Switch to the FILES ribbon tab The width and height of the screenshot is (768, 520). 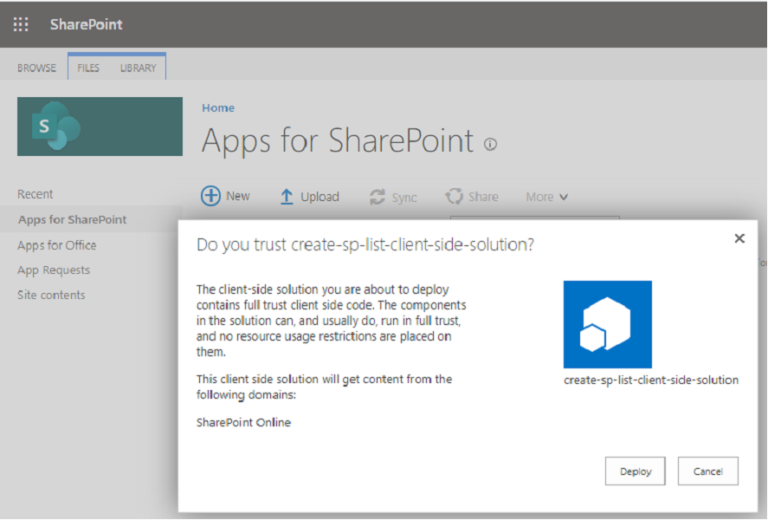coord(89,68)
